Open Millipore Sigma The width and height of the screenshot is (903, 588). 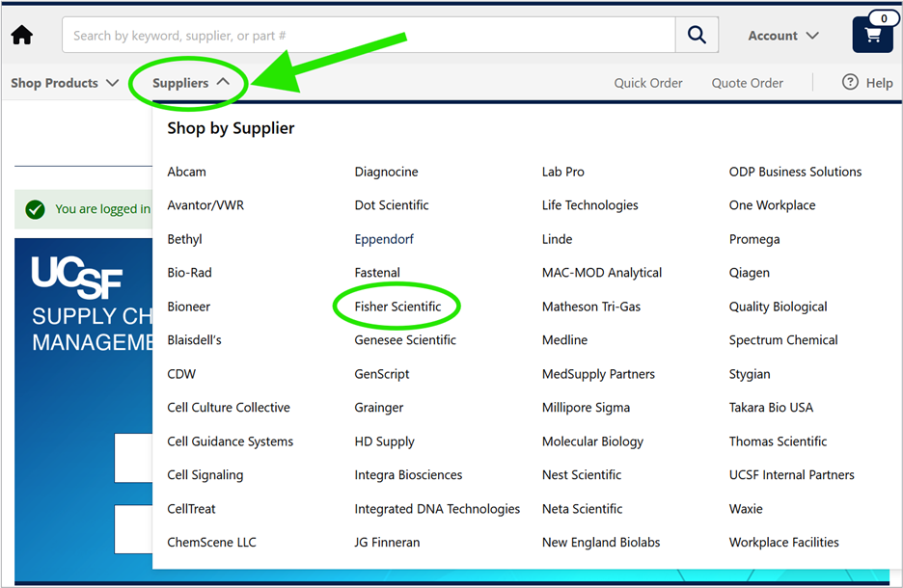click(x=586, y=407)
